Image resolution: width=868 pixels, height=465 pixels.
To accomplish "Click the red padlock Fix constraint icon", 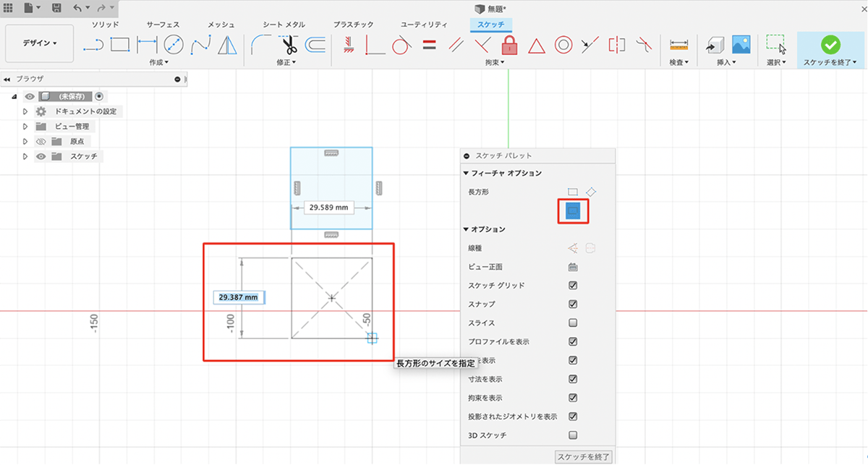I will [510, 45].
